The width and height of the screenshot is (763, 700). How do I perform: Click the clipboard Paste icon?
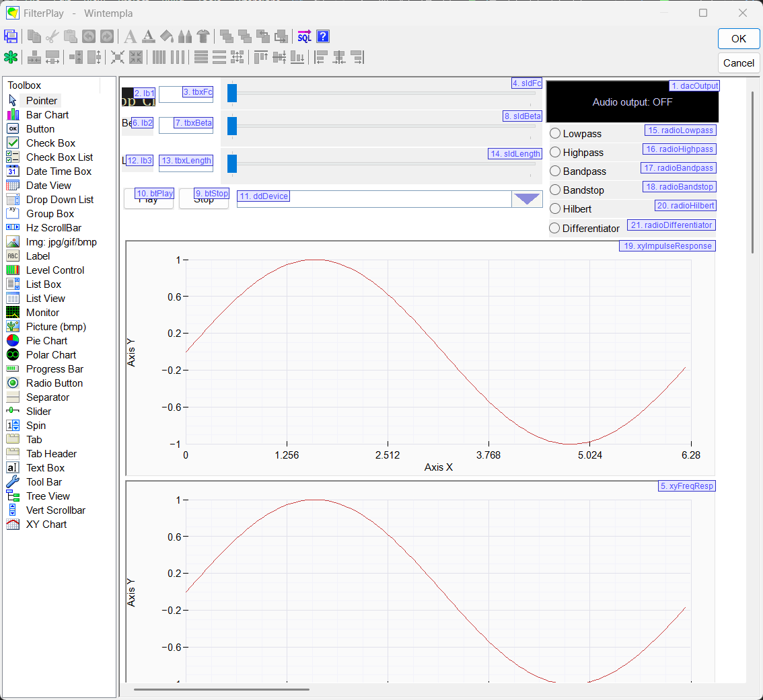pyautogui.click(x=71, y=36)
